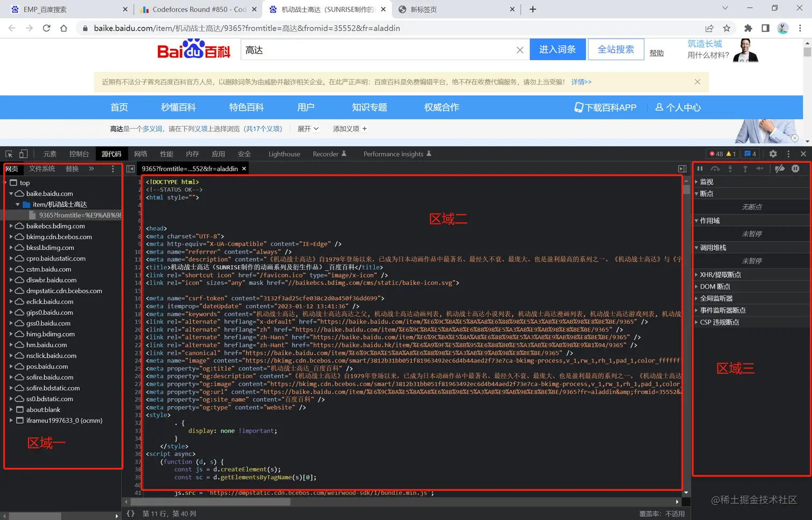Open Chrome three-dot menu
The width and height of the screenshot is (812, 520).
[x=800, y=28]
